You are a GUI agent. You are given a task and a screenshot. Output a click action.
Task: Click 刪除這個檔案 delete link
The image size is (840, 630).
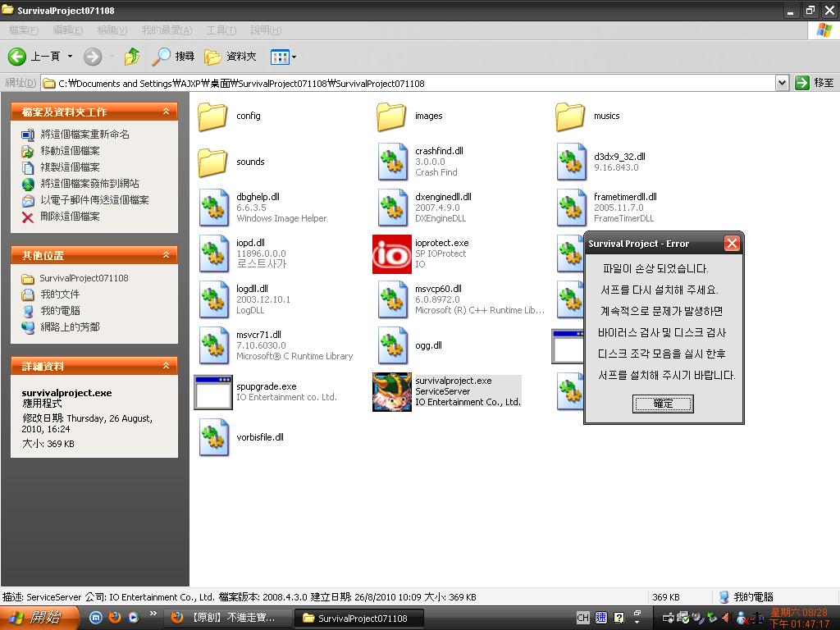click(61, 217)
